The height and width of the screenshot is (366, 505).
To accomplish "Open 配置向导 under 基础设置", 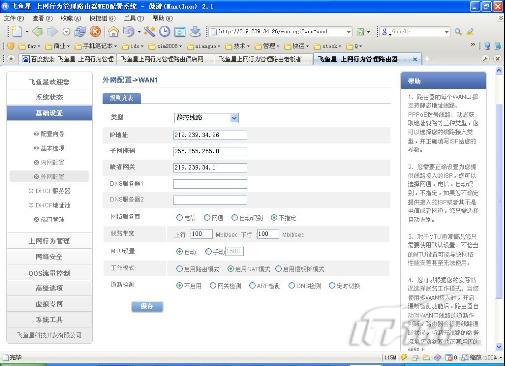I will coord(49,134).
